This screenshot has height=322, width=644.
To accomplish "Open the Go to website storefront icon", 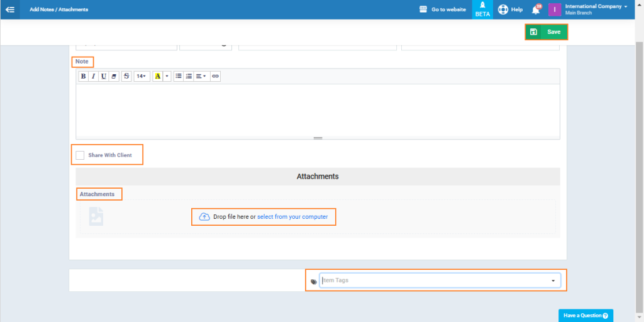I will (423, 9).
